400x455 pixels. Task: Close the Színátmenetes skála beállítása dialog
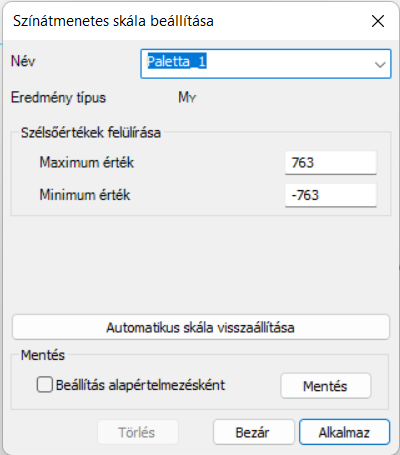378,21
